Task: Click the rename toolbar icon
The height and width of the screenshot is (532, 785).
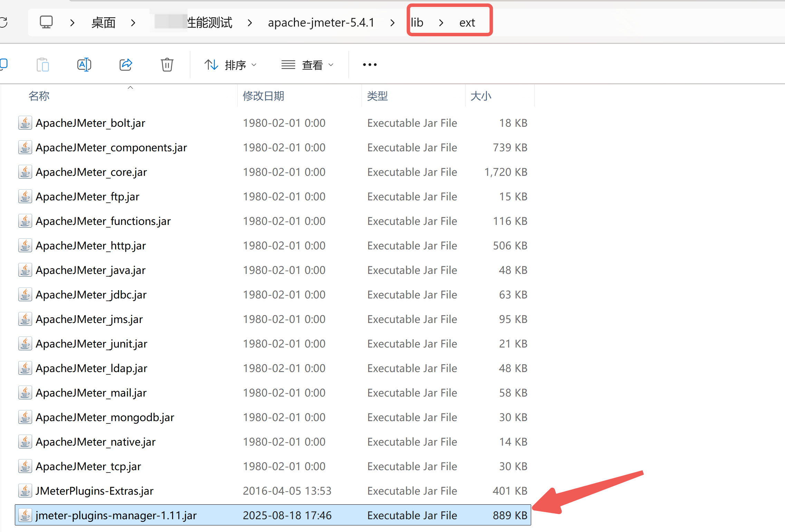Action: (84, 65)
